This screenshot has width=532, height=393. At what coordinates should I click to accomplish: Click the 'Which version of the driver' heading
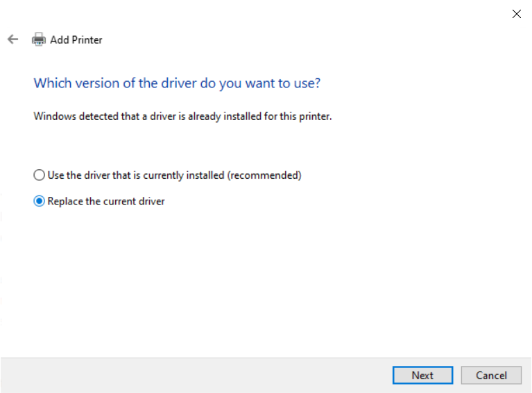177,83
